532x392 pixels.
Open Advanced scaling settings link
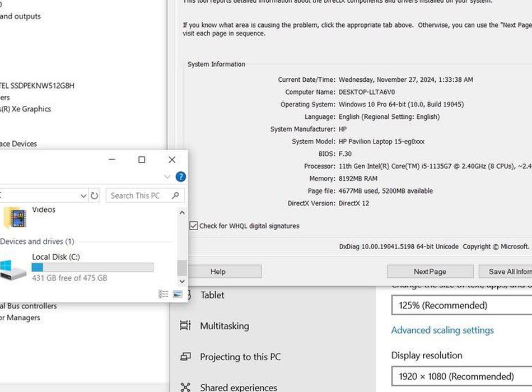(x=442, y=330)
